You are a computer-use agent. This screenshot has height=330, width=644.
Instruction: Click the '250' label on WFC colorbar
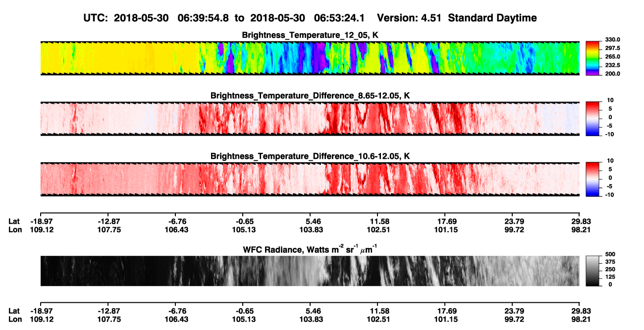coord(611,270)
